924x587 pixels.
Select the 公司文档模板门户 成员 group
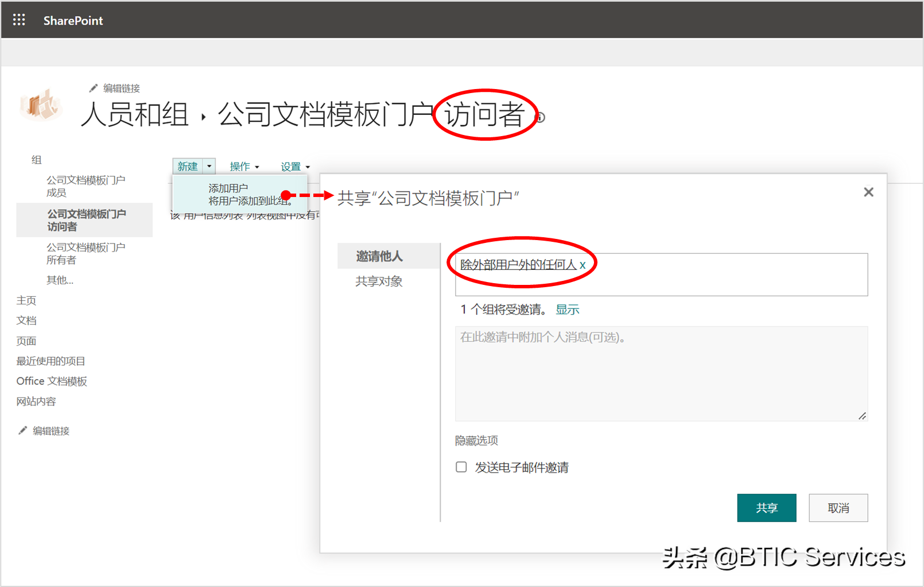pos(86,187)
